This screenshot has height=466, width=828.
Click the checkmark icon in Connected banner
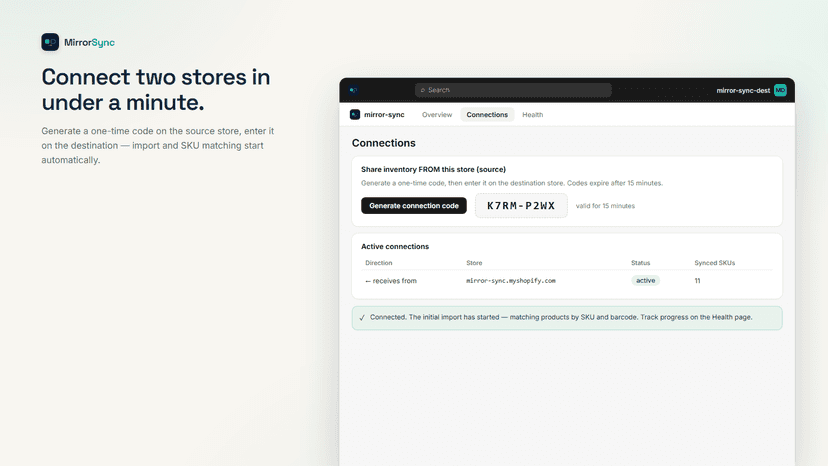tap(362, 318)
